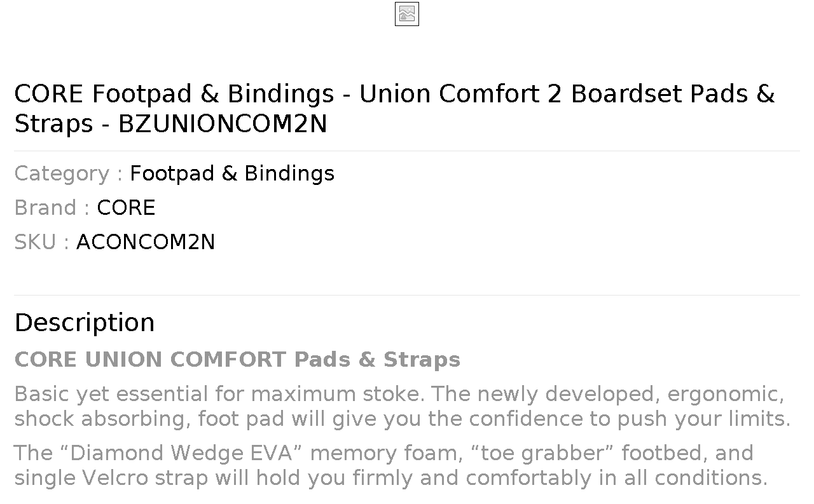Click the 'Diamond Wedge EVA' phrase
Viewport: 814px width, 504px height.
tap(180, 453)
